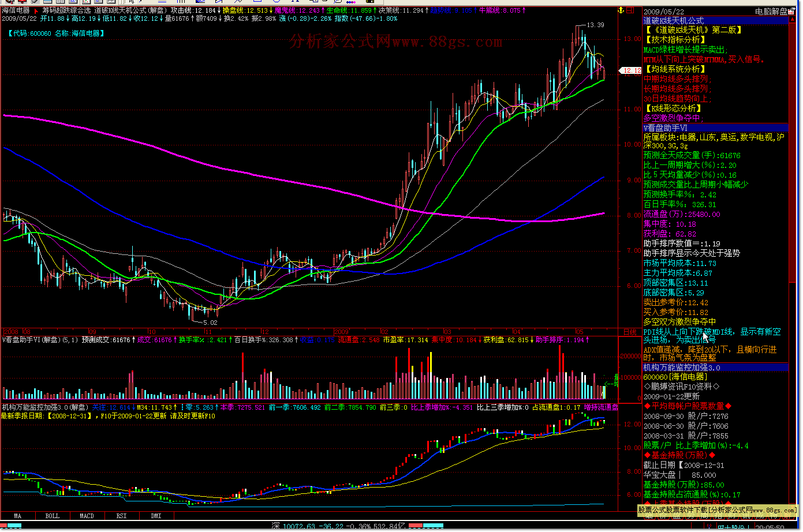Click the yellow anchor icon above price axis
Screen dimensions: 803x532
(622, 11)
